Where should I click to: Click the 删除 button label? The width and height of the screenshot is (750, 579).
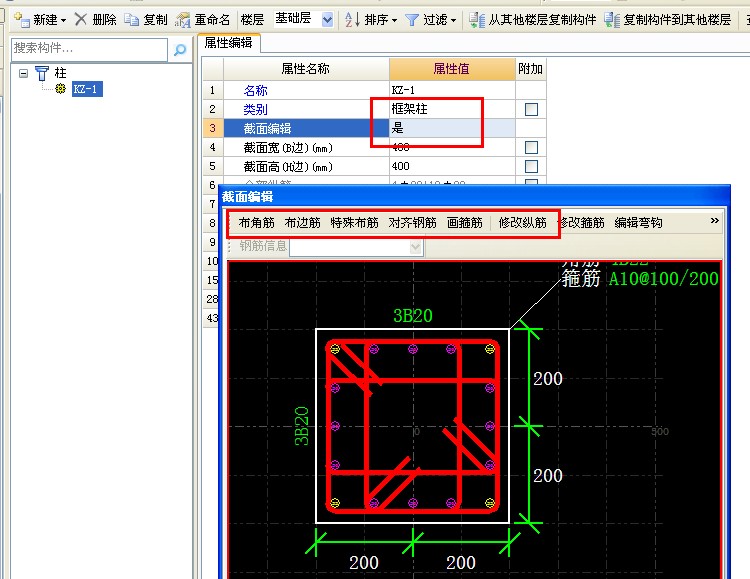pos(104,20)
